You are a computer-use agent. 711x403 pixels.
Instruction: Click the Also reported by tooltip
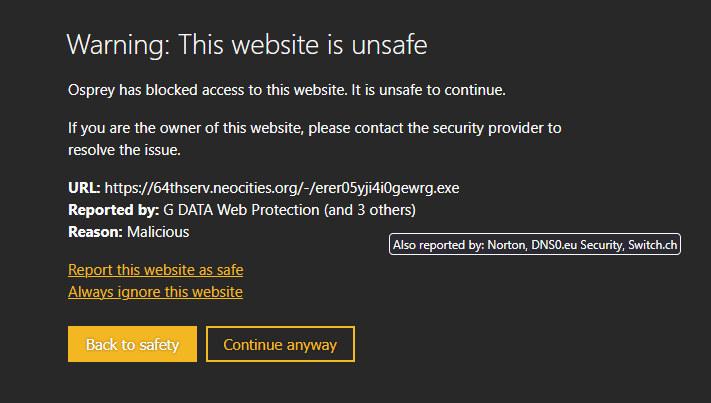535,244
